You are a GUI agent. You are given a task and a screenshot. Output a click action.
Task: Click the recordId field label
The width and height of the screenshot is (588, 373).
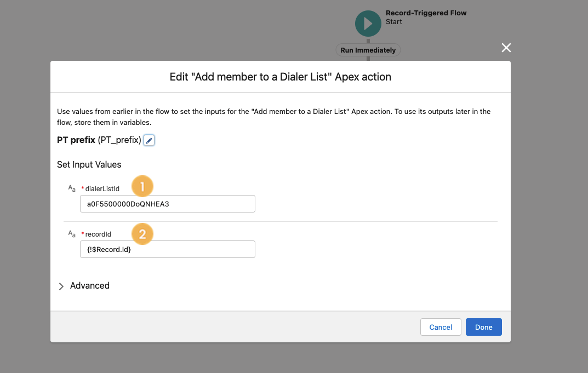pos(98,234)
